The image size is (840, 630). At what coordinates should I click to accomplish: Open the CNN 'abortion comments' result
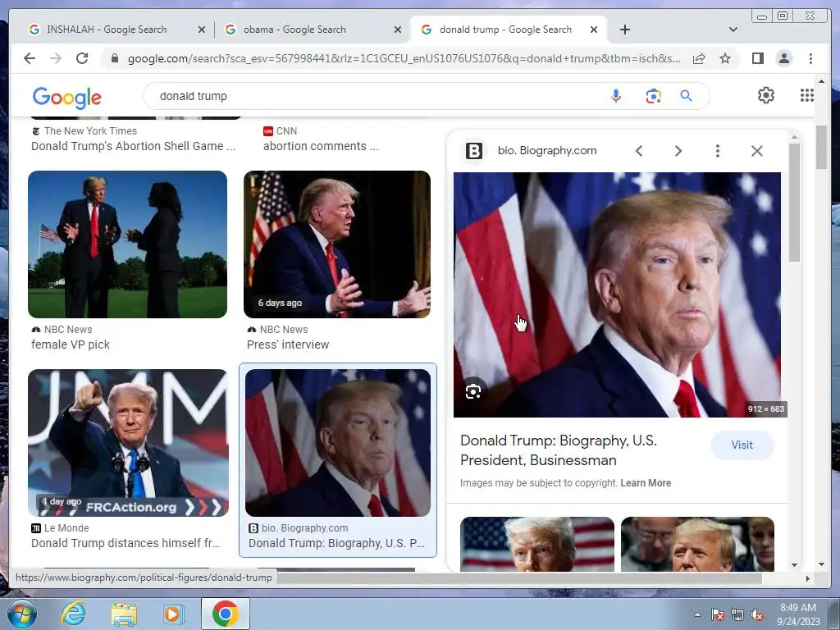pyautogui.click(x=321, y=146)
